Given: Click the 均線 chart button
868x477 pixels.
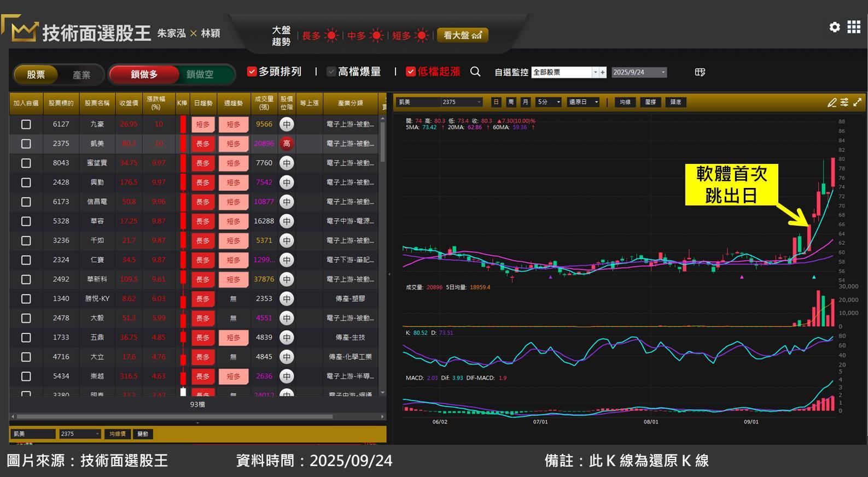Looking at the screenshot, I should [x=625, y=102].
